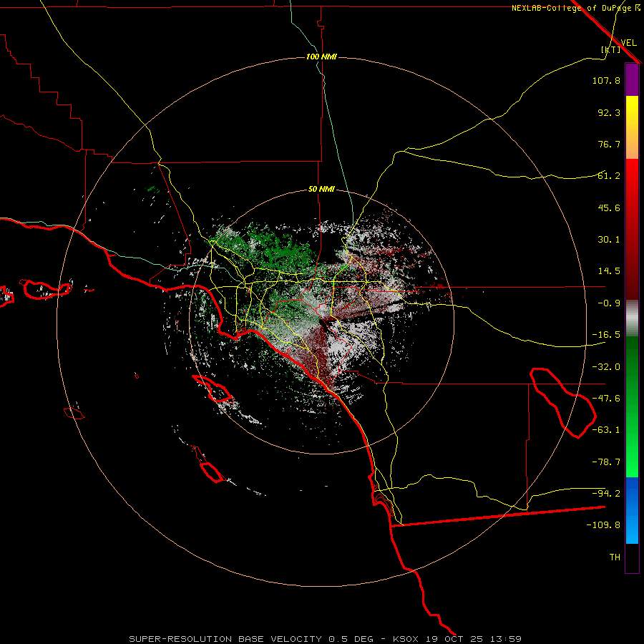Click the blue segment of the color bar
The height and width of the screenshot is (644, 644).
[632, 510]
